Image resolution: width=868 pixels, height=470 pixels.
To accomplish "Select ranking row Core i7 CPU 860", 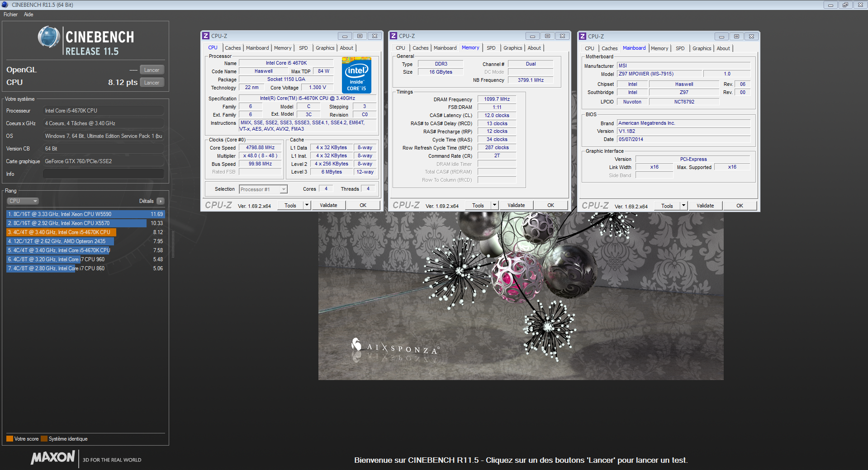I will (85, 268).
